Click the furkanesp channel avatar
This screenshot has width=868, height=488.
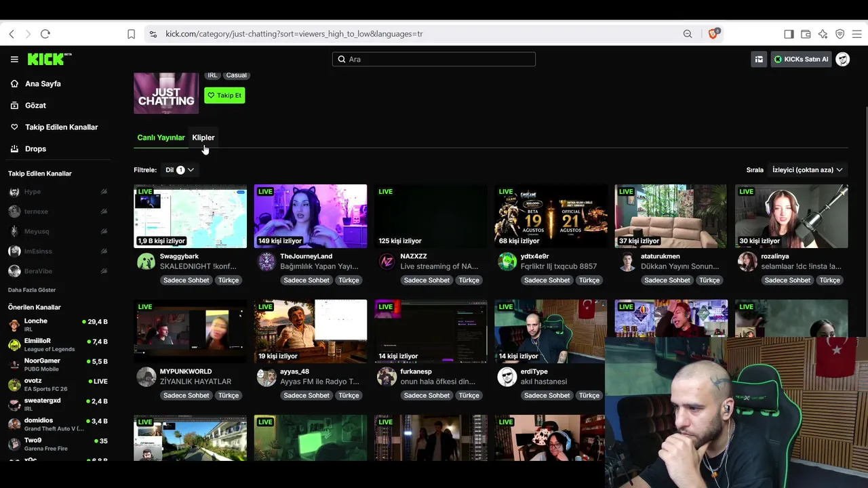(387, 377)
